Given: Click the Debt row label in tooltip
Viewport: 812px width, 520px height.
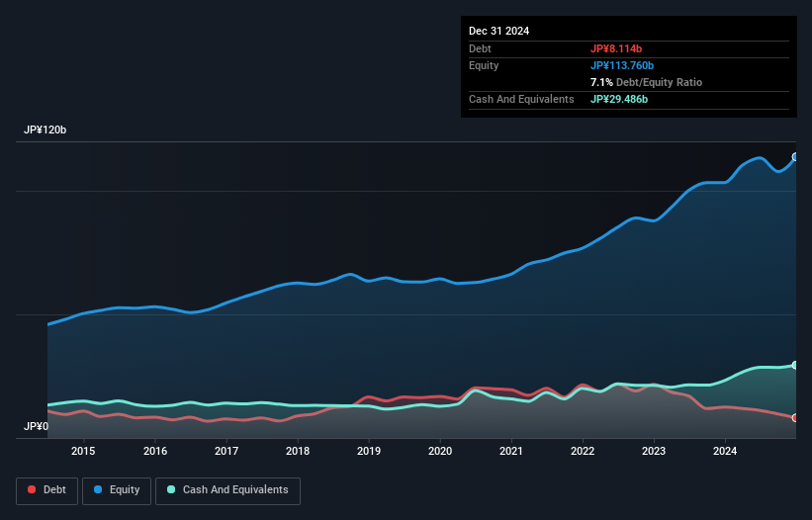Looking at the screenshot, I should 480,48.
